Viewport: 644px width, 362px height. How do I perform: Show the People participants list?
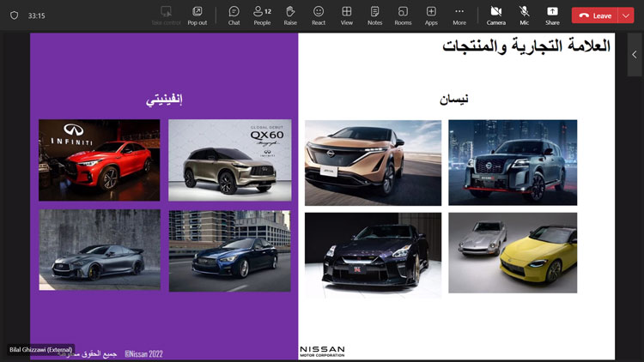[262, 15]
